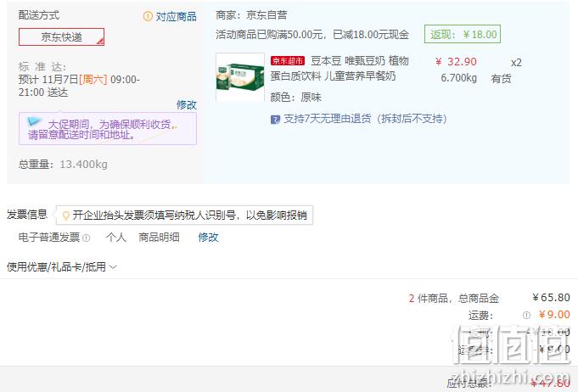Expand 使用优惠/礼品卡/抵用 section
The width and height of the screenshot is (578, 392).
click(62, 266)
